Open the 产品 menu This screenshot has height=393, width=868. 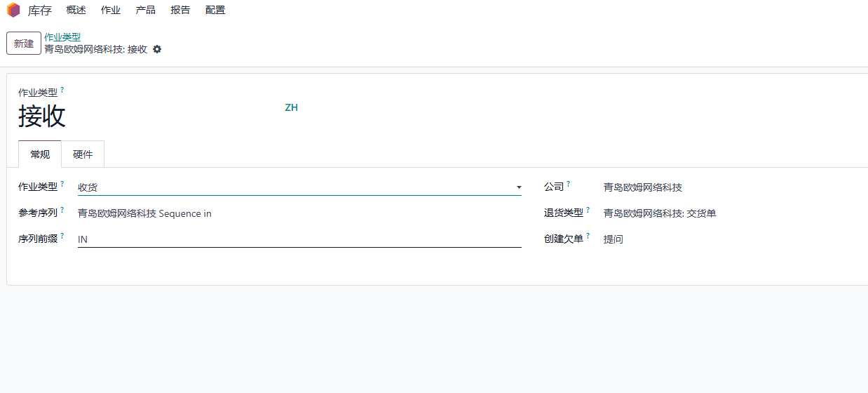(x=146, y=11)
